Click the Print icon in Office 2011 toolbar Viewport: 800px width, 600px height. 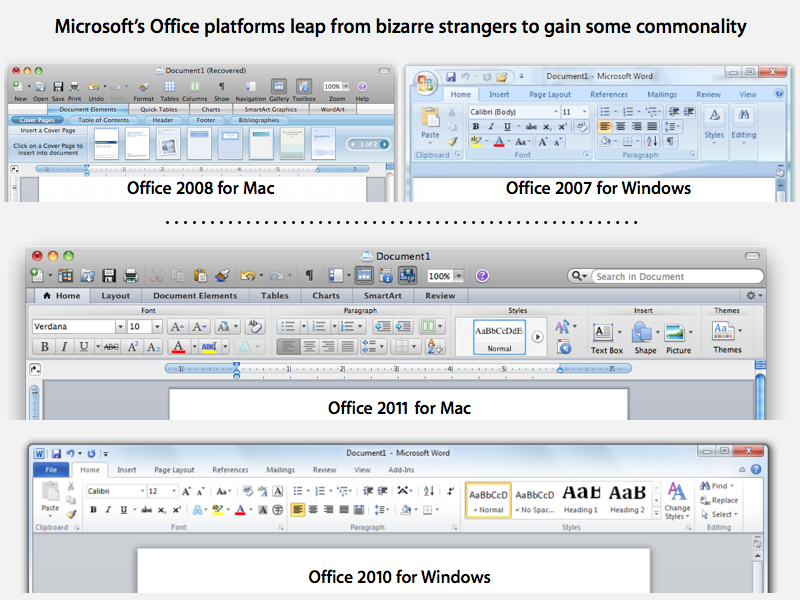coord(131,276)
